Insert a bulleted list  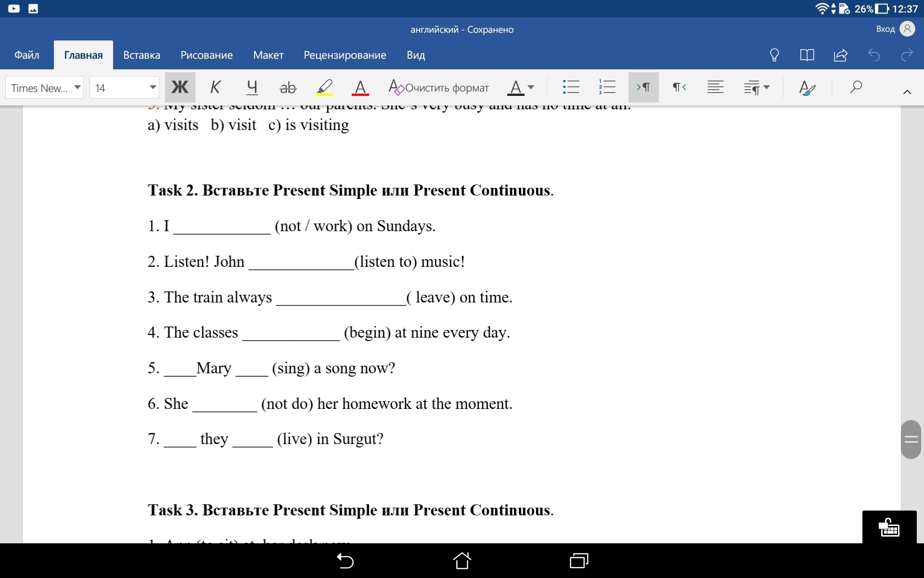(x=571, y=87)
